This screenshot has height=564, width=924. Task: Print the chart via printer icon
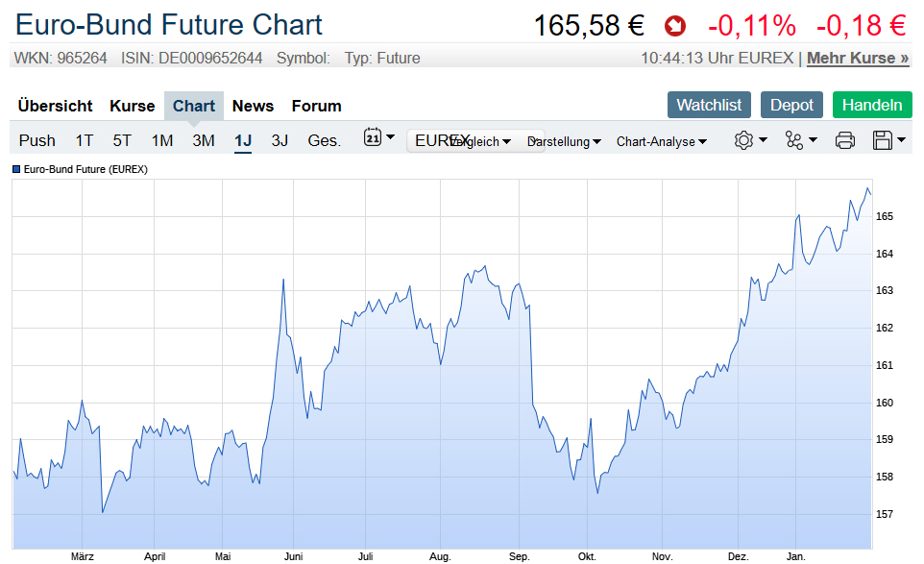(845, 140)
